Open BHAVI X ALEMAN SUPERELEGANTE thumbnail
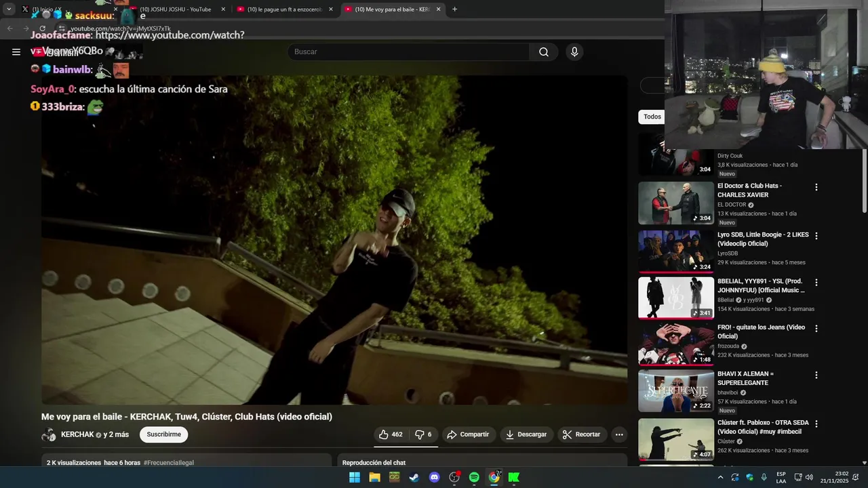The height and width of the screenshot is (488, 868). 676,390
